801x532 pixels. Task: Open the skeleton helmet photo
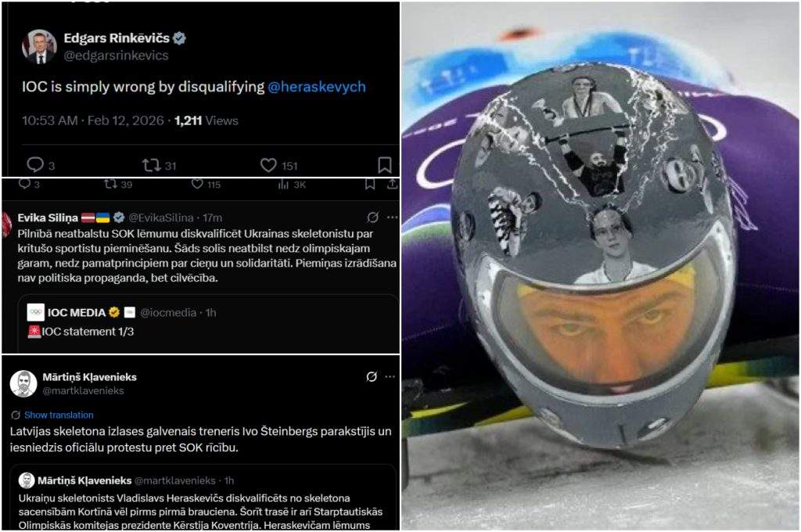coord(600,266)
